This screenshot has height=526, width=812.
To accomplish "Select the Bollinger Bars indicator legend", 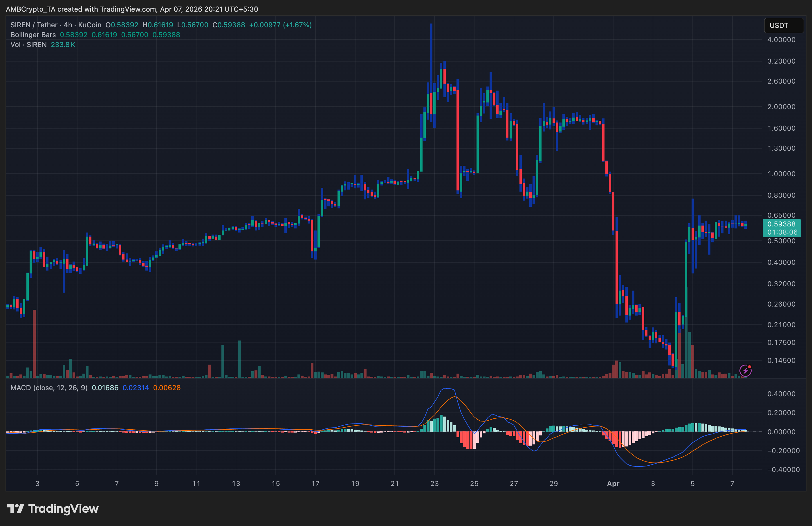I will click(x=33, y=35).
